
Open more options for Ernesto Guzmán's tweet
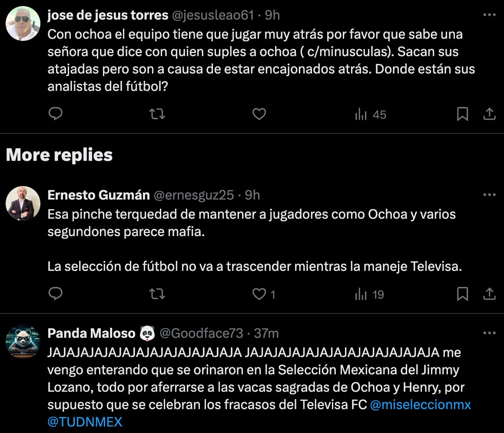point(489,195)
